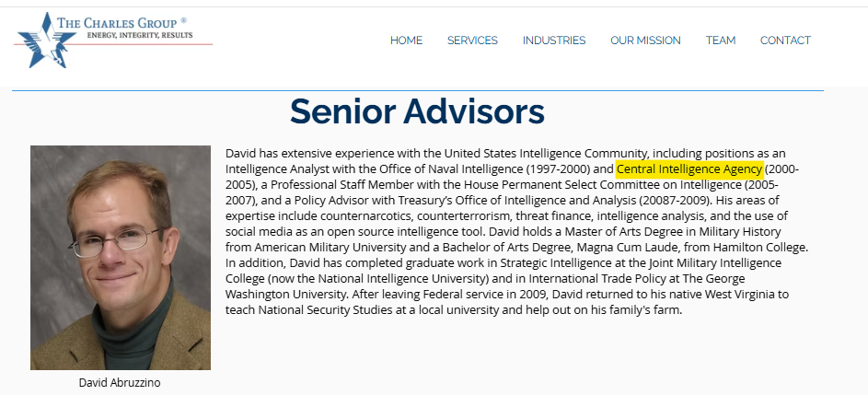Click David Abruzzino's portrait photo
The height and width of the screenshot is (395, 868).
[121, 258]
